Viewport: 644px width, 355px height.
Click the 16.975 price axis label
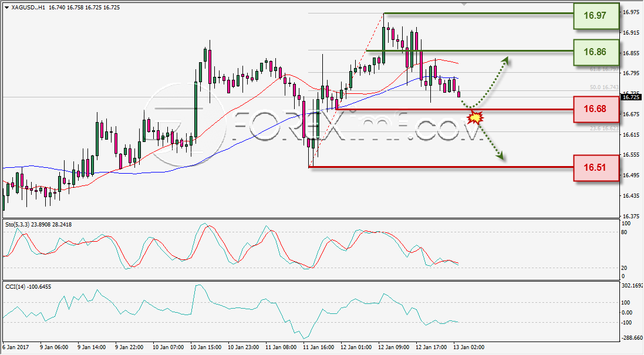pyautogui.click(x=631, y=12)
